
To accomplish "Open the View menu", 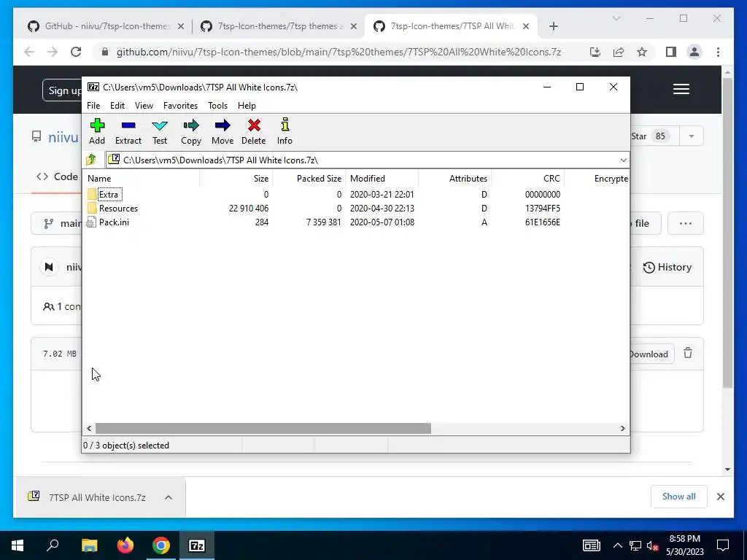I will click(144, 106).
